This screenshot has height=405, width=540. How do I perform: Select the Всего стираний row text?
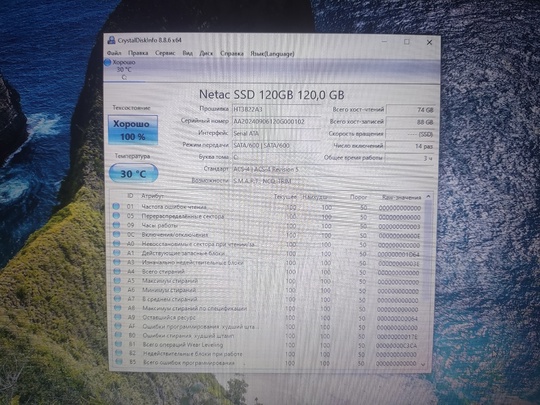[x=163, y=271]
